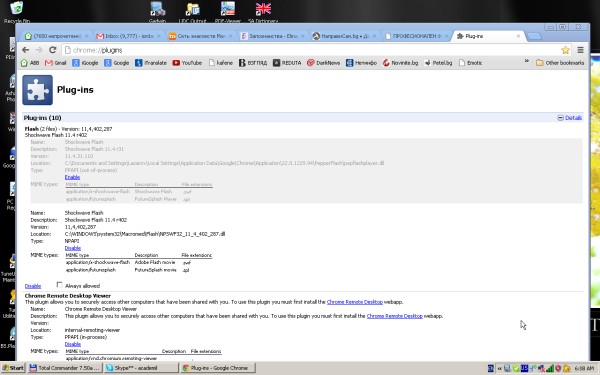This screenshot has width=600, height=375.
Task: Switch to Total Commander in the taskbar
Action: 64,368
